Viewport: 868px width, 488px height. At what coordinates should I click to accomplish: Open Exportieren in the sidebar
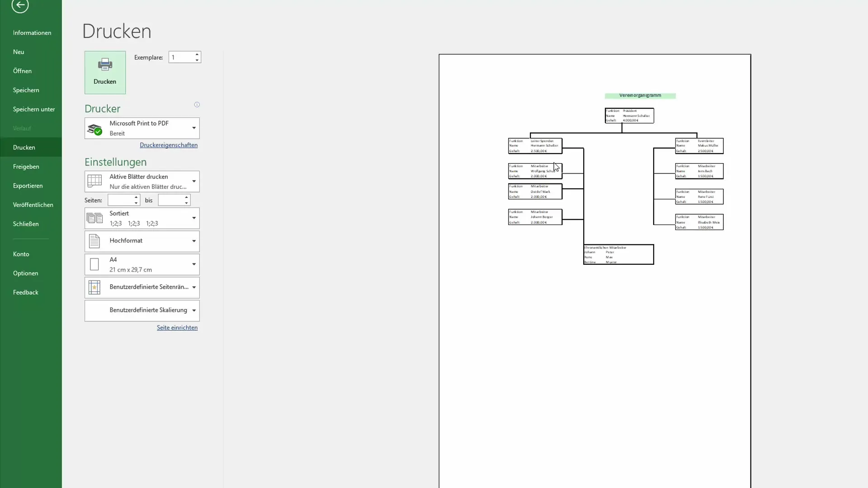[x=31, y=186]
